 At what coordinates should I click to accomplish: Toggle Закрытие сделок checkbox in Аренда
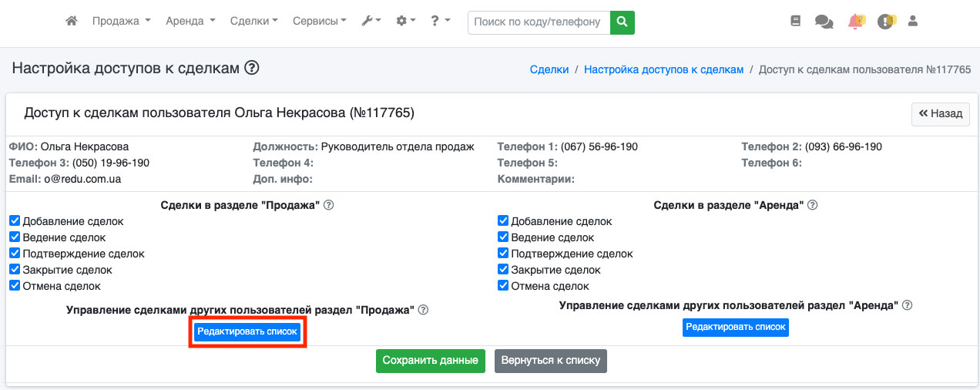coord(503,269)
